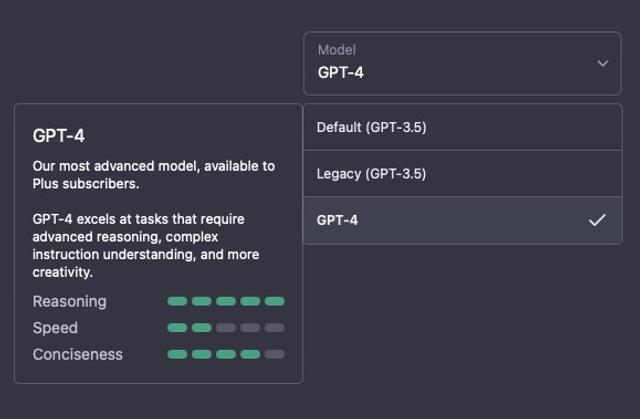
Task: Click the GPT-4 heading in the info card
Action: coord(59,136)
